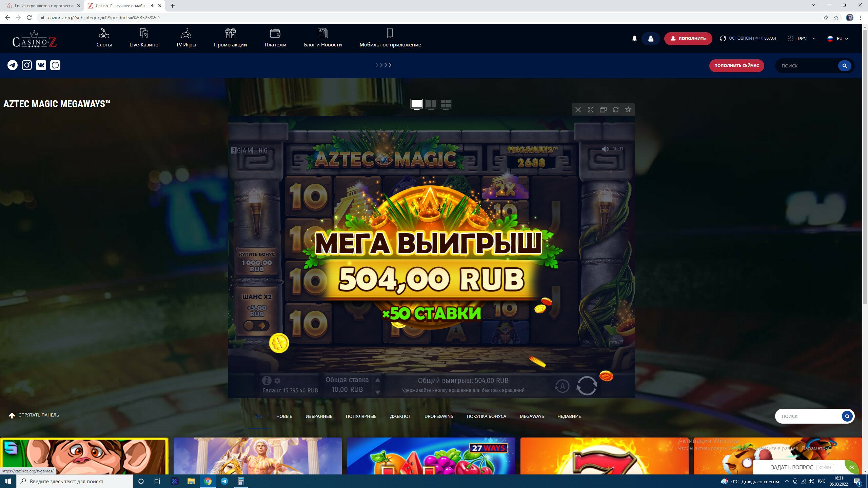Increase the total bet with up arrow

tap(378, 380)
